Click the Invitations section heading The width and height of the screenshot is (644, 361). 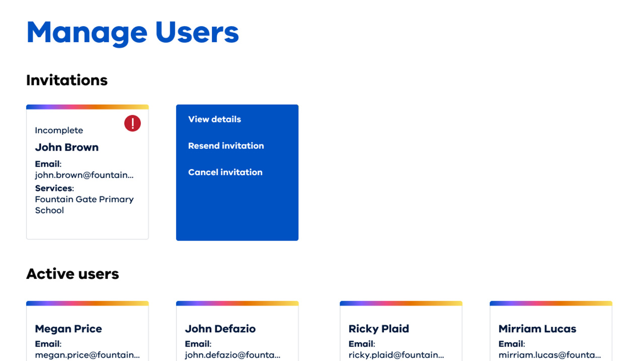click(67, 81)
